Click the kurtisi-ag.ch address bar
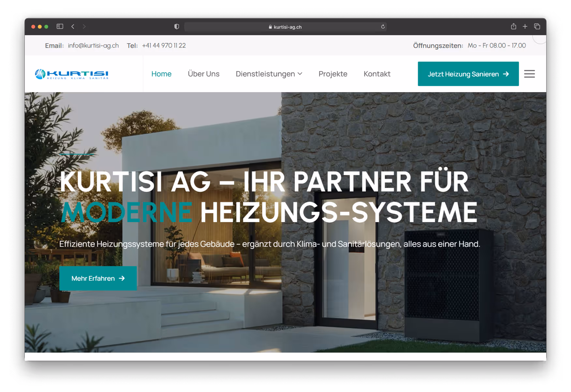The width and height of the screenshot is (571, 392). click(285, 27)
